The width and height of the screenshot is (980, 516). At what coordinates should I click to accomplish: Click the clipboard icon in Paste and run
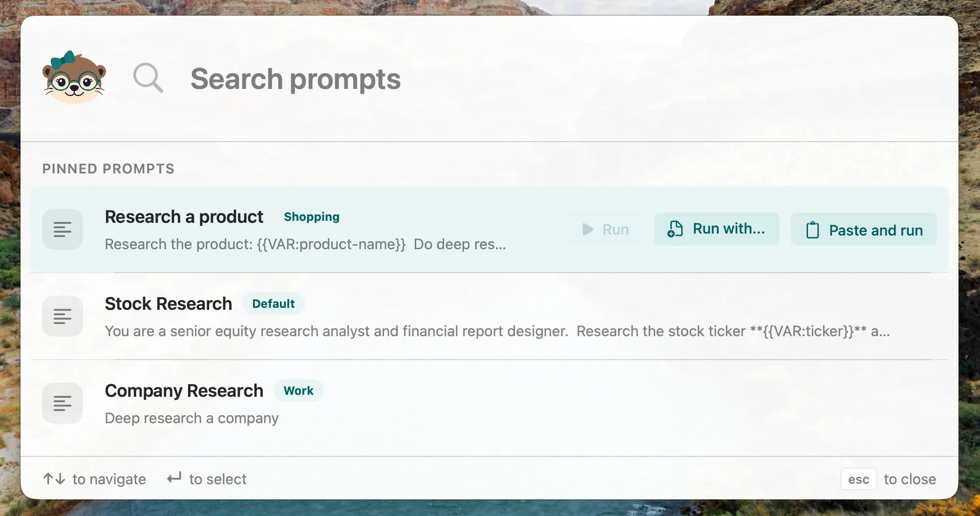click(x=812, y=230)
